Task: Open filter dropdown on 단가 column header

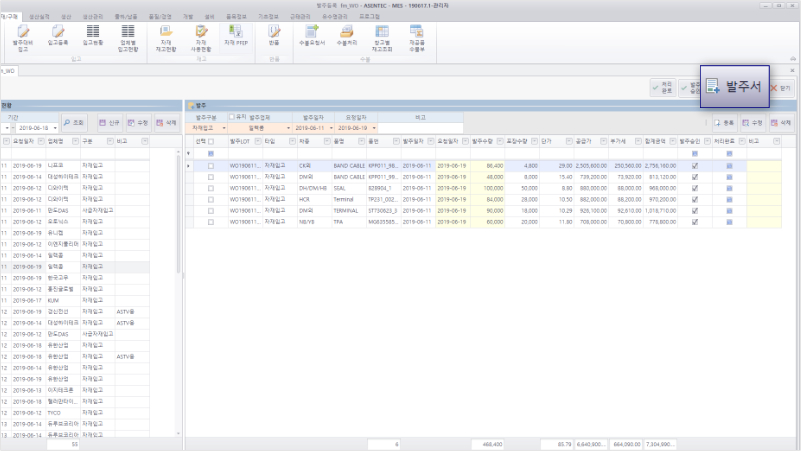Action: tap(569, 141)
